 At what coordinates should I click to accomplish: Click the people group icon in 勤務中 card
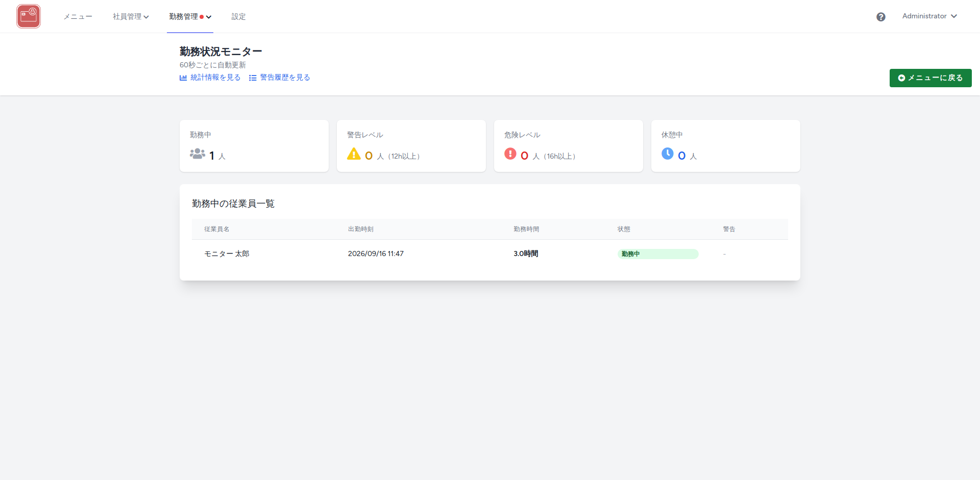click(x=198, y=154)
